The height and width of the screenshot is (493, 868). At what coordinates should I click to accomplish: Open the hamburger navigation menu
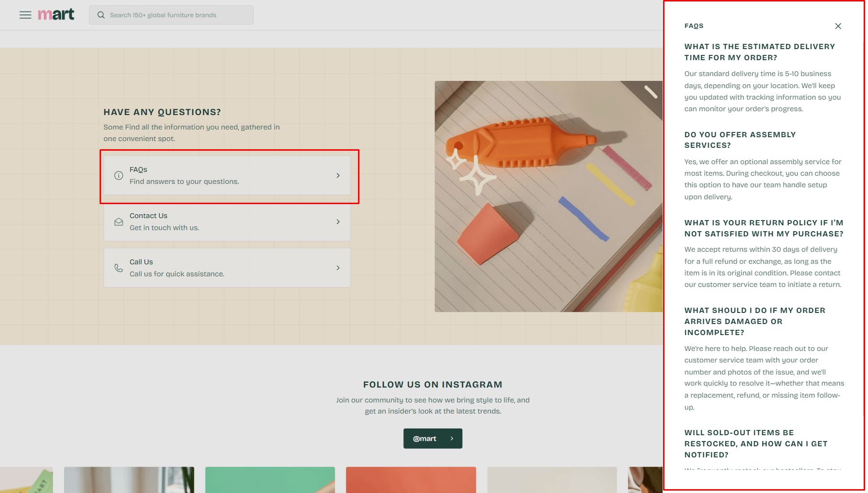click(25, 15)
